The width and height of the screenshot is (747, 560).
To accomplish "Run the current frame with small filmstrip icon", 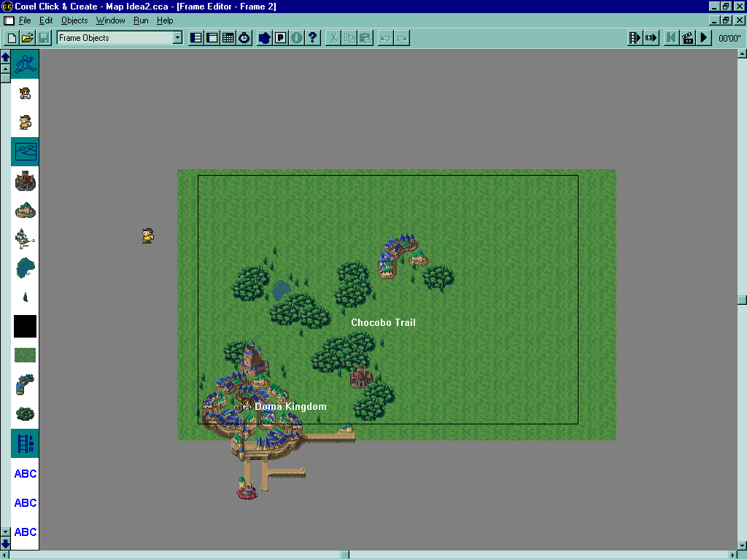I will [651, 38].
